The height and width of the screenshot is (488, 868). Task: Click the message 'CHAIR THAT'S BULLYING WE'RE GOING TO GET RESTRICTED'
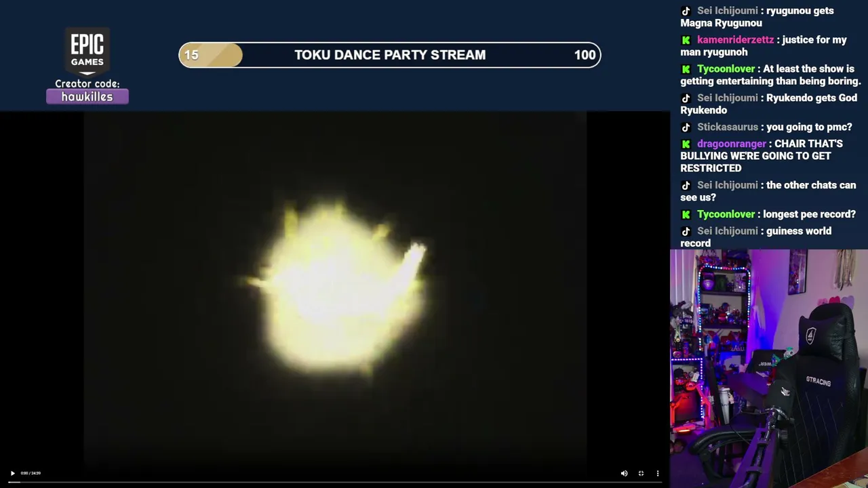coord(762,156)
